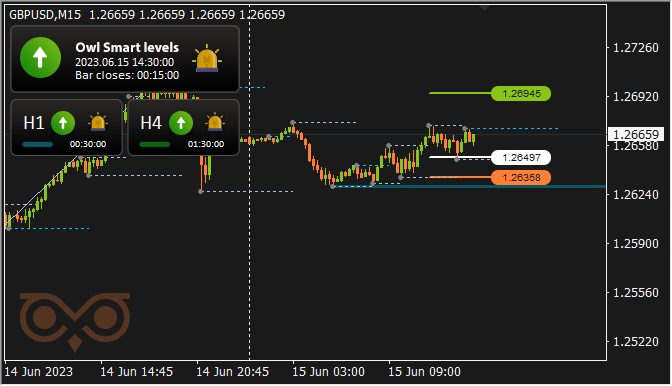Click the 2023.06.15 14:30:00 timestamp
This screenshot has width=672, height=386.
click(x=125, y=62)
